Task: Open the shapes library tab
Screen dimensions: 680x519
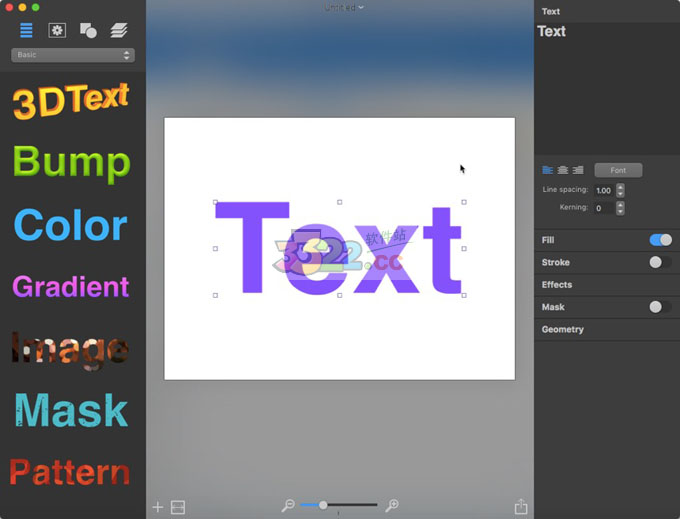Action: (x=88, y=30)
